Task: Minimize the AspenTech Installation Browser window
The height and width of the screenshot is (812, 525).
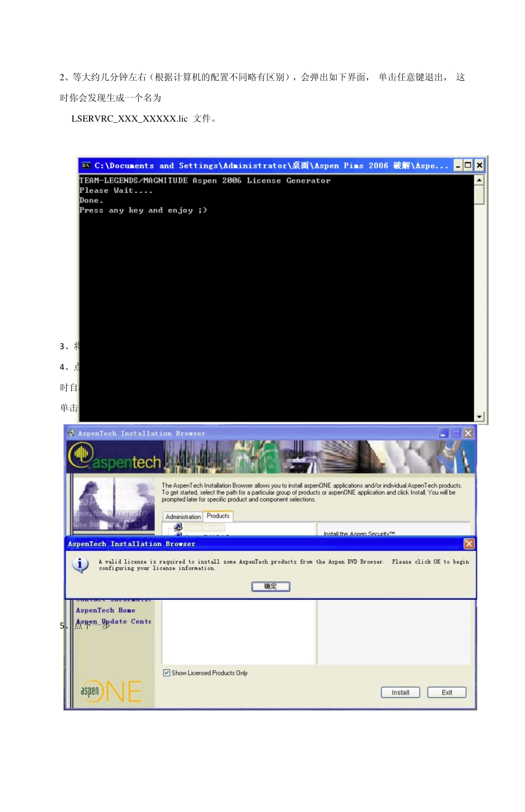Action: coord(444,433)
